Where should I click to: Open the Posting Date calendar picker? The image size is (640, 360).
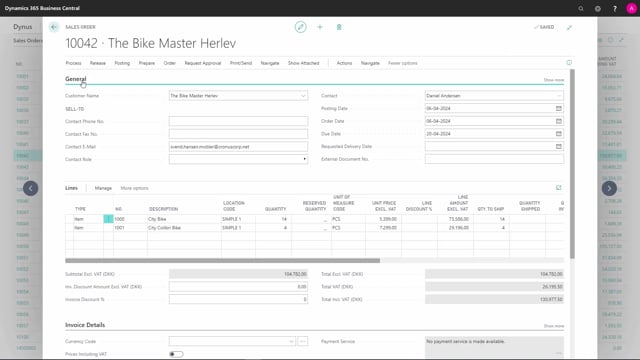pyautogui.click(x=559, y=108)
